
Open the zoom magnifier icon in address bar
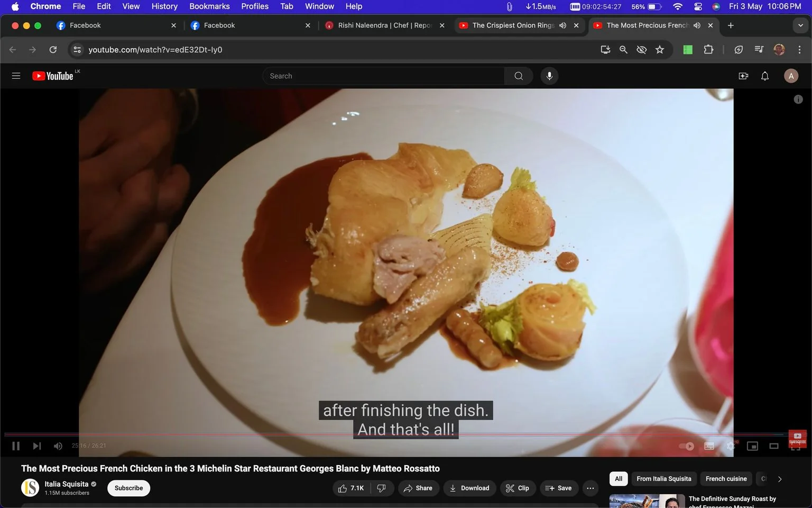[x=623, y=49]
